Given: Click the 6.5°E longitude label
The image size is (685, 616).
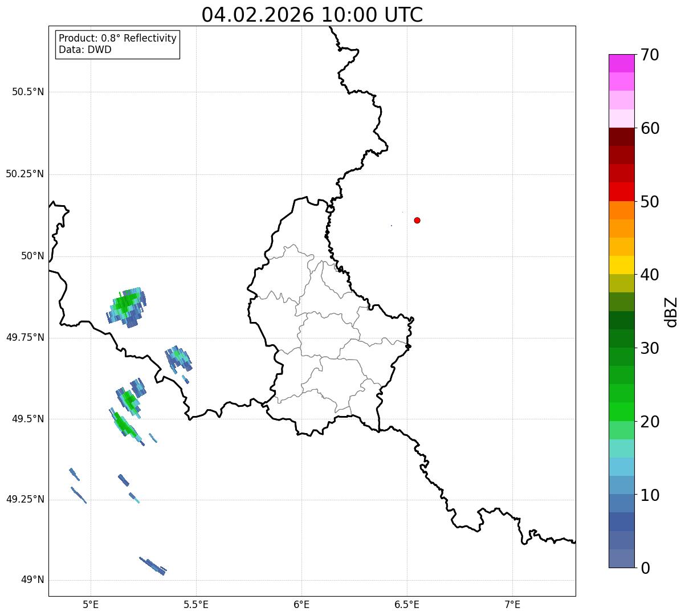Looking at the screenshot, I should tap(407, 604).
